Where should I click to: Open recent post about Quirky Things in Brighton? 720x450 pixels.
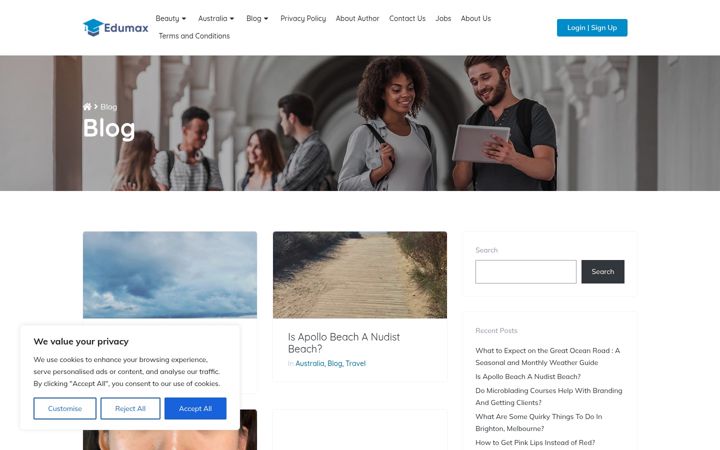(539, 422)
